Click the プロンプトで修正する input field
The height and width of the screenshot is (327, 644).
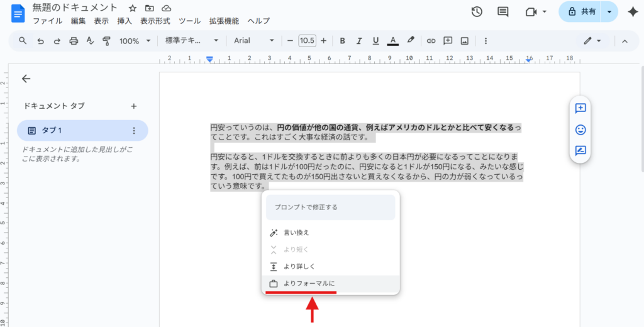330,208
